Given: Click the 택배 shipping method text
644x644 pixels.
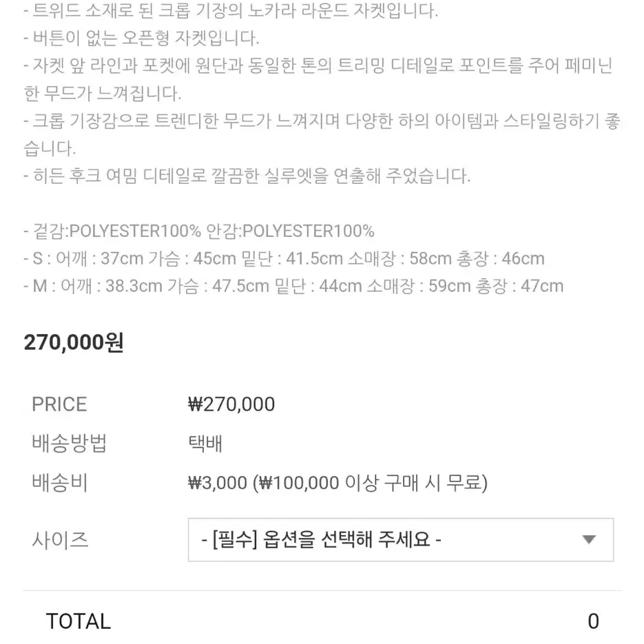Looking at the screenshot, I should coord(205,444).
